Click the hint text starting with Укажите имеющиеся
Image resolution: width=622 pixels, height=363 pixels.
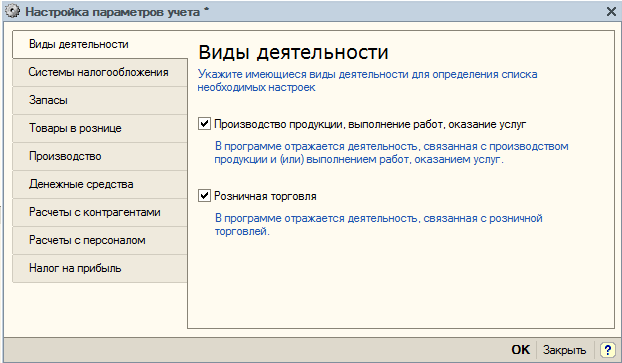pyautogui.click(x=367, y=81)
